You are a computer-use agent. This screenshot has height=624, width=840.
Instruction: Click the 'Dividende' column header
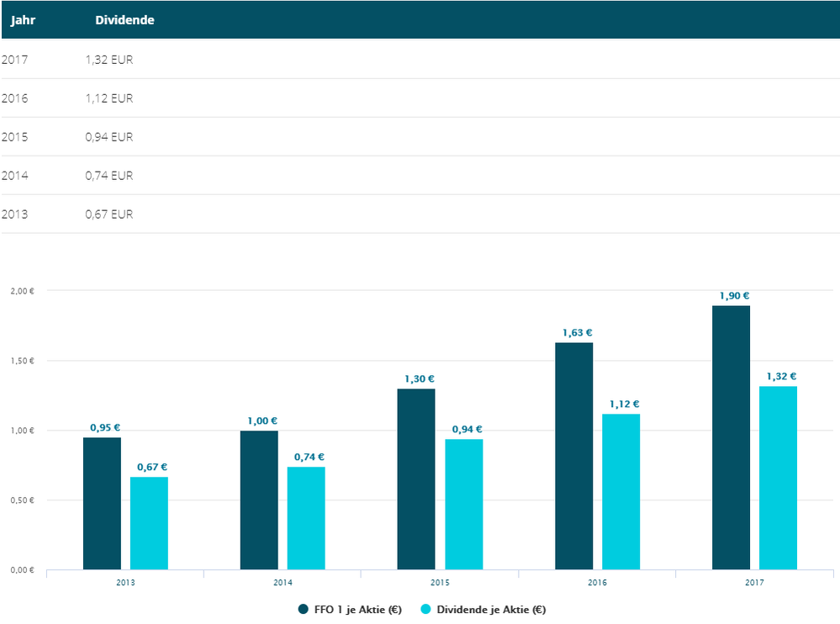[x=124, y=19]
